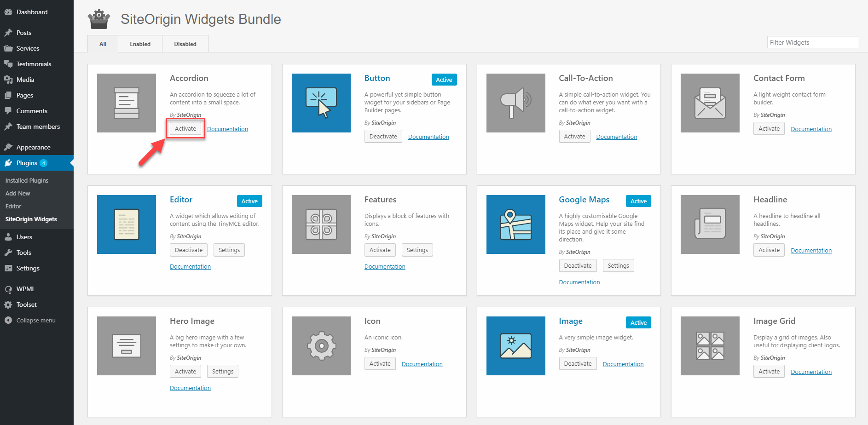Click the Toolset gear icon in sidebar
The height and width of the screenshot is (425, 868).
(x=8, y=304)
